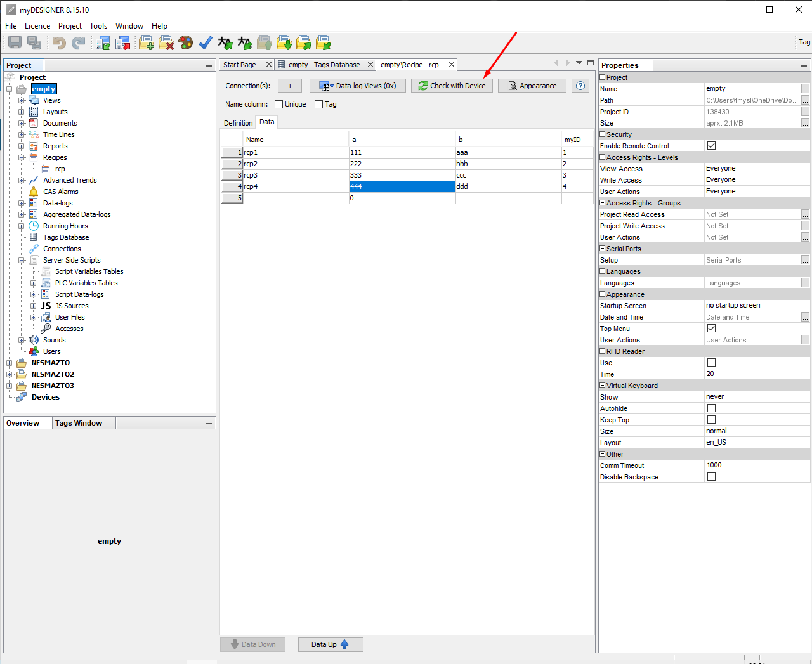Click the Sounds speaker icon
Viewport: 812px width, 664px height.
(34, 340)
